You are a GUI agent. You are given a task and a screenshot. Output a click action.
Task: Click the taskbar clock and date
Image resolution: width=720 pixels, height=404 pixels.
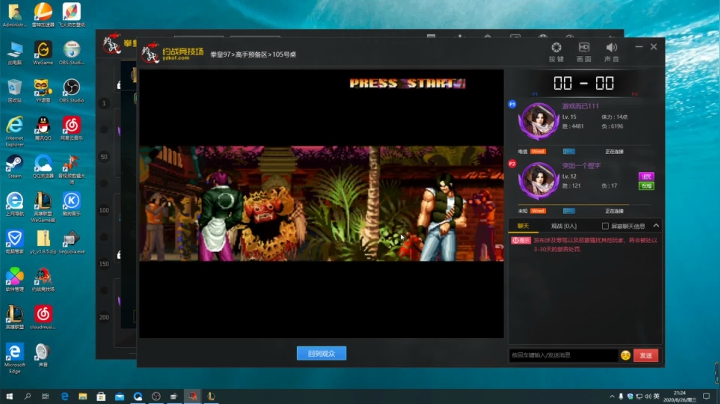(x=680, y=396)
